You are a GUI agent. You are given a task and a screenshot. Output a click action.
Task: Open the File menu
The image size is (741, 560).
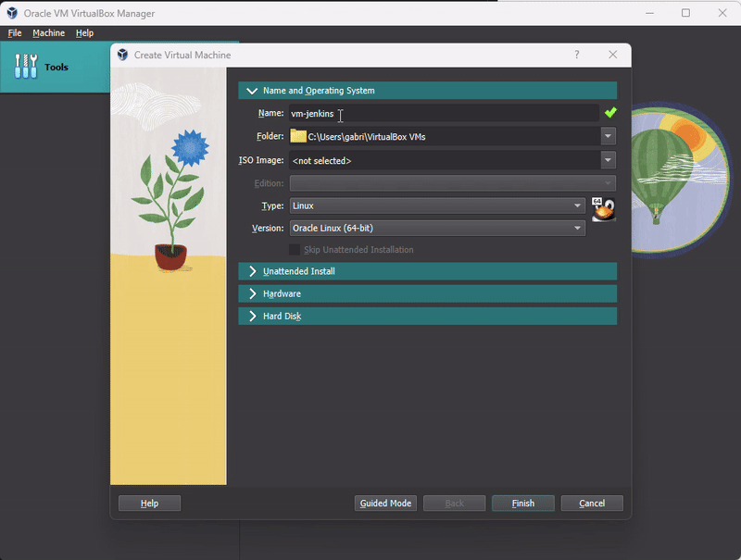(x=15, y=32)
